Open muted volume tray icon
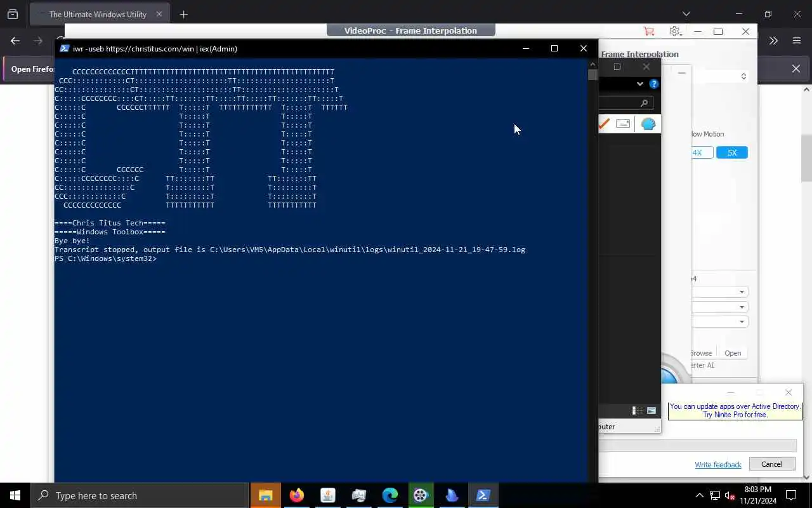The image size is (812, 508). coord(730,495)
